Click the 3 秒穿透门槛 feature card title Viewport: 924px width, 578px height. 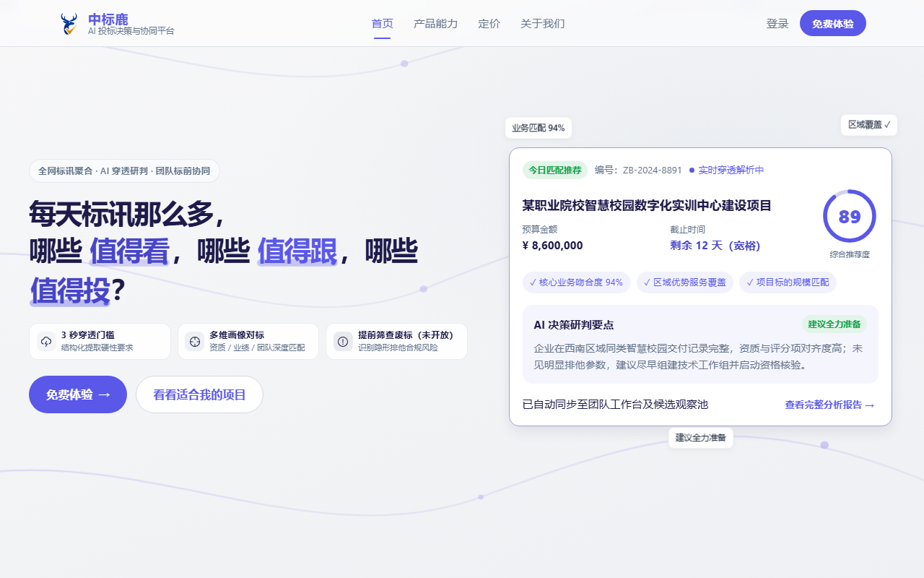point(88,335)
